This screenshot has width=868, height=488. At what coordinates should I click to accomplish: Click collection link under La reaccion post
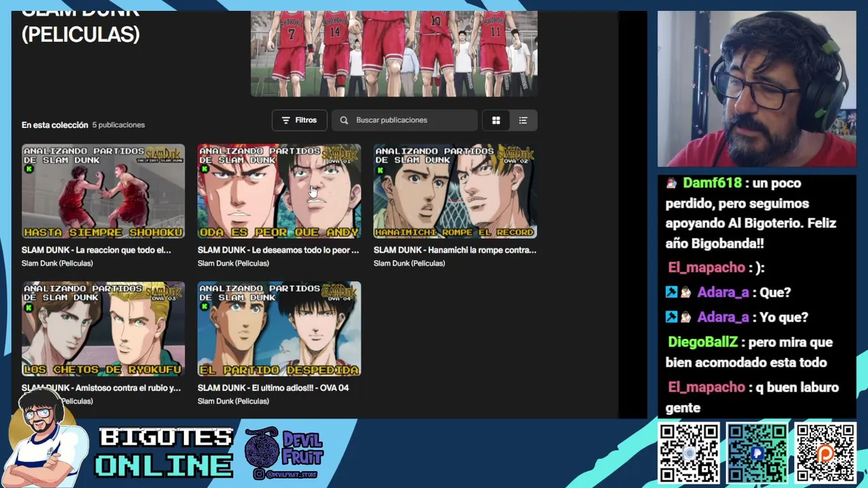coord(57,263)
